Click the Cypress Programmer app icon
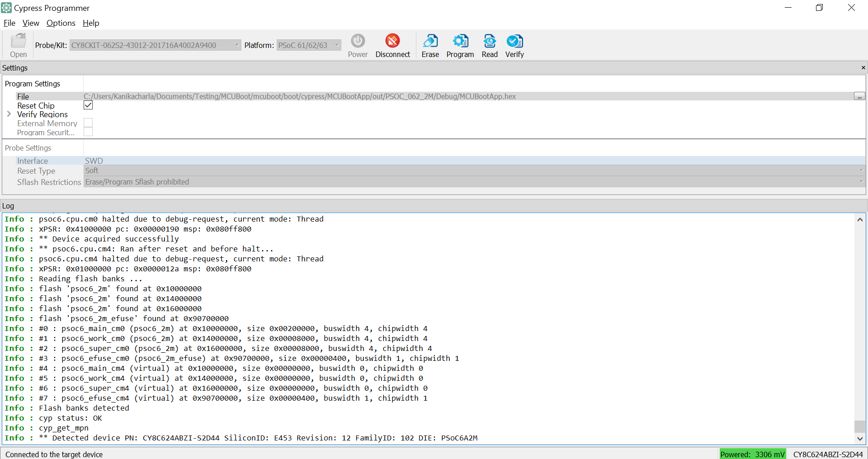 pyautogui.click(x=6, y=8)
